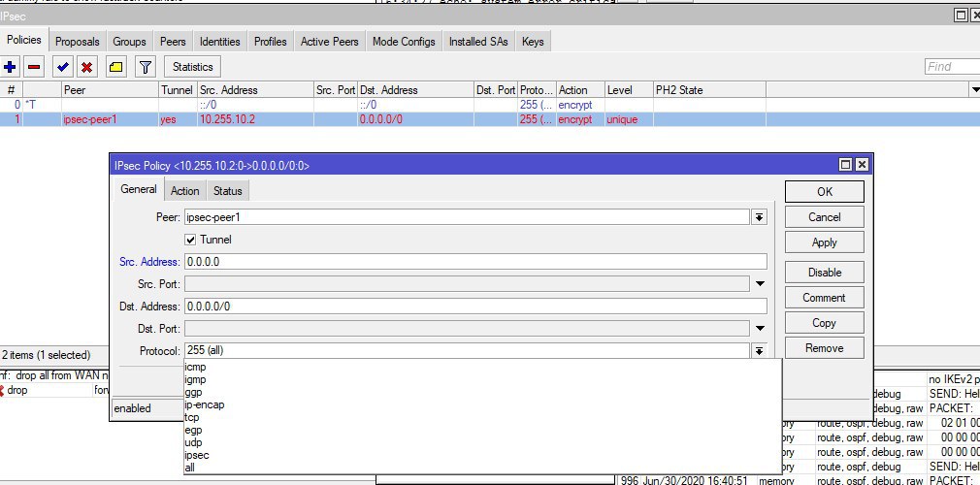Sort by the Tunnel column header
Screen dimensions: 980x485
pyautogui.click(x=179, y=90)
